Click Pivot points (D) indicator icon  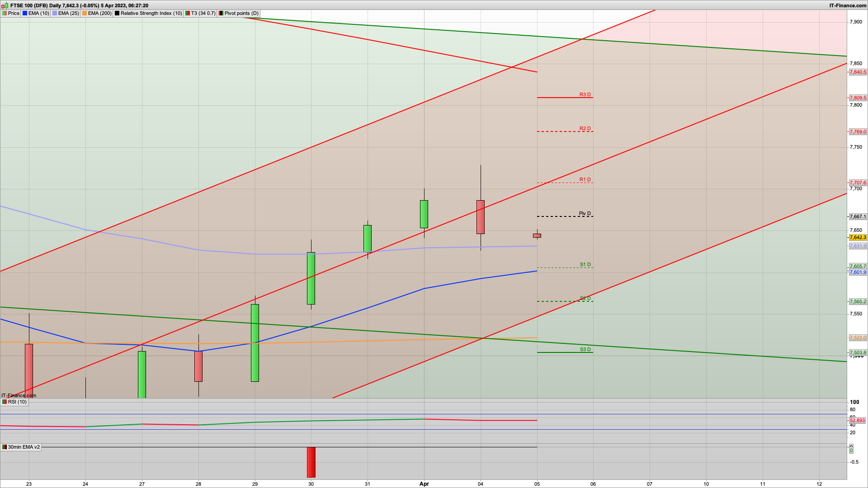(x=221, y=14)
